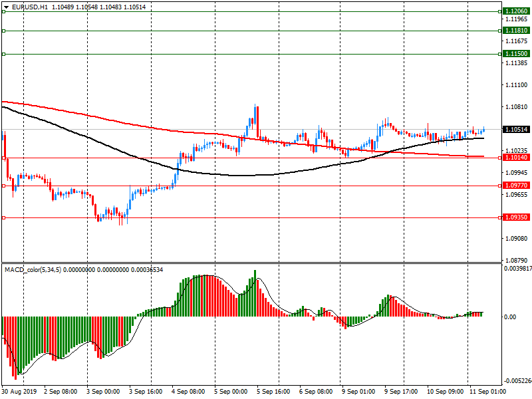Click the 1.11385 price scale value
Image resolution: width=532 pixels, height=399 pixels.
[x=517, y=63]
